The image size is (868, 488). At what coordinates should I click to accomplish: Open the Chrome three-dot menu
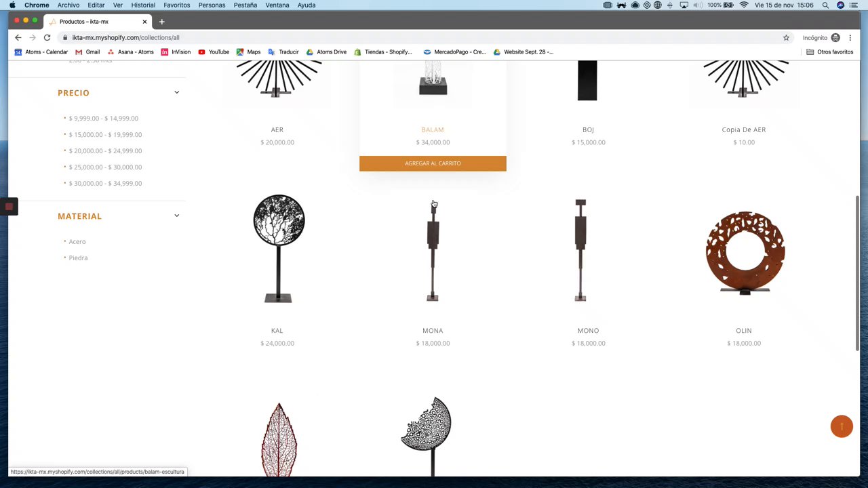[x=850, y=37]
